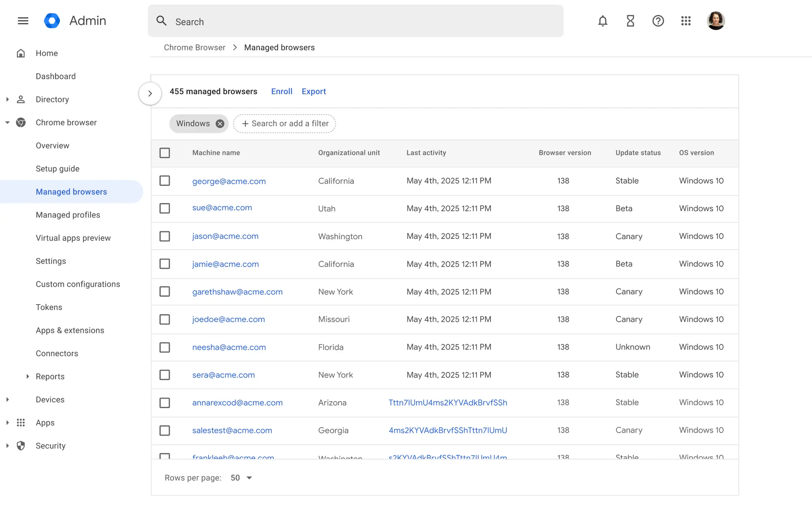Image resolution: width=812 pixels, height=508 pixels.
Task: Expand the Apps section arrow
Action: [x=7, y=423]
